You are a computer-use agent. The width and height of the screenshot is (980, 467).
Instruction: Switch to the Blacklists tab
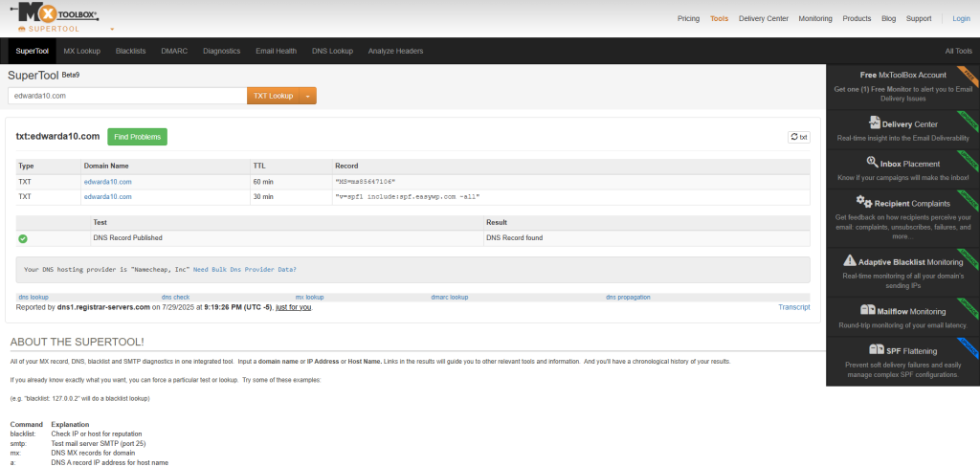(130, 52)
